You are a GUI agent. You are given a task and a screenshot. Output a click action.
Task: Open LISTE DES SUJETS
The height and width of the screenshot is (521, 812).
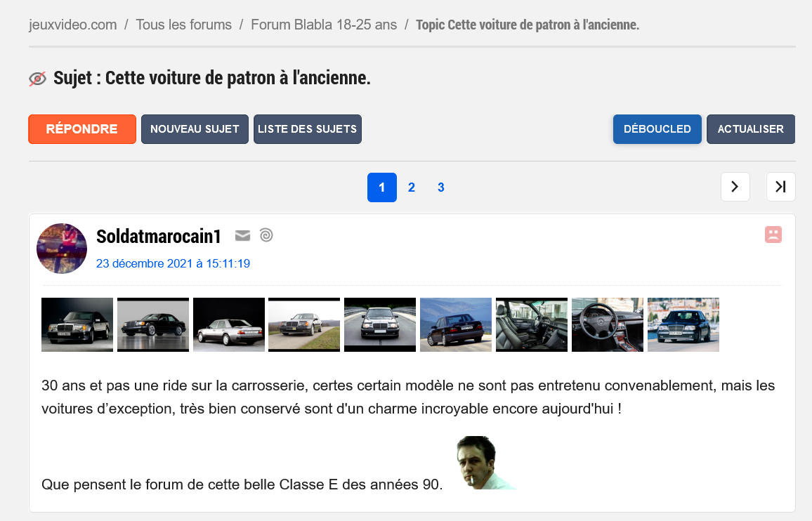pyautogui.click(x=308, y=129)
